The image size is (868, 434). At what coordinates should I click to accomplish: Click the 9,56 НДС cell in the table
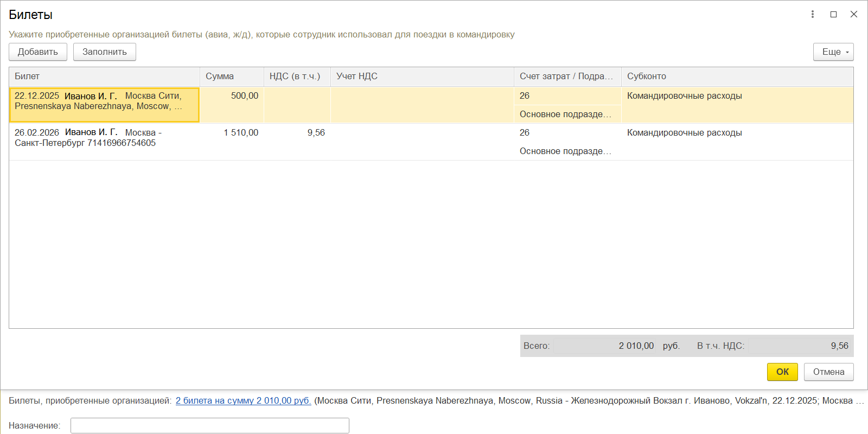pos(297,133)
